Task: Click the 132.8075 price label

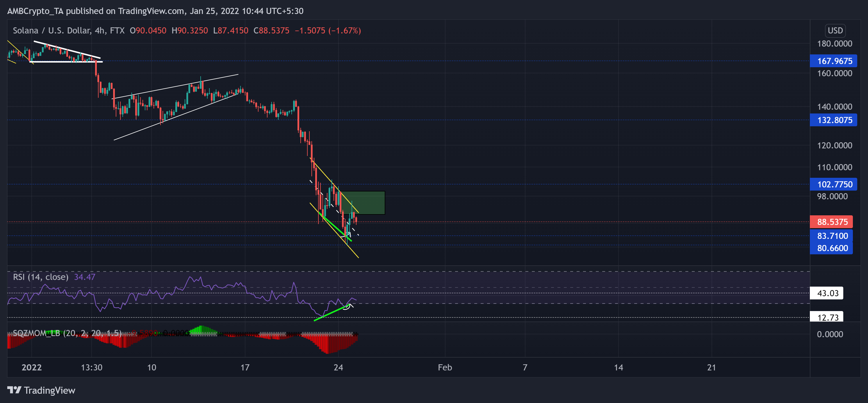Action: click(833, 120)
